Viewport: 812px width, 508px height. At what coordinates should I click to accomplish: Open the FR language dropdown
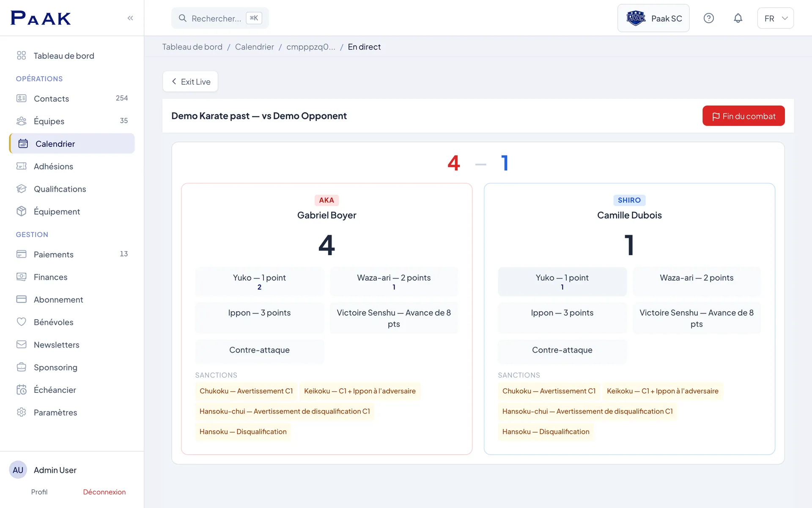click(775, 18)
